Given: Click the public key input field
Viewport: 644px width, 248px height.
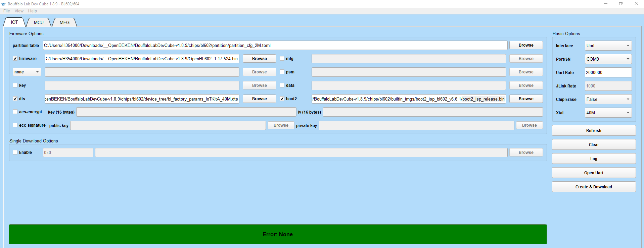Looking at the screenshot, I should pyautogui.click(x=168, y=125).
